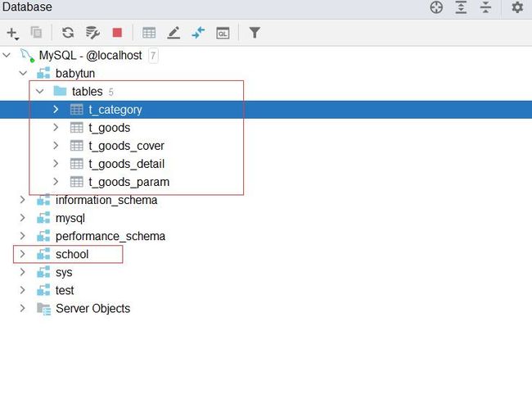Click the Expand All icon in the header
532x408 pixels.
point(461,7)
